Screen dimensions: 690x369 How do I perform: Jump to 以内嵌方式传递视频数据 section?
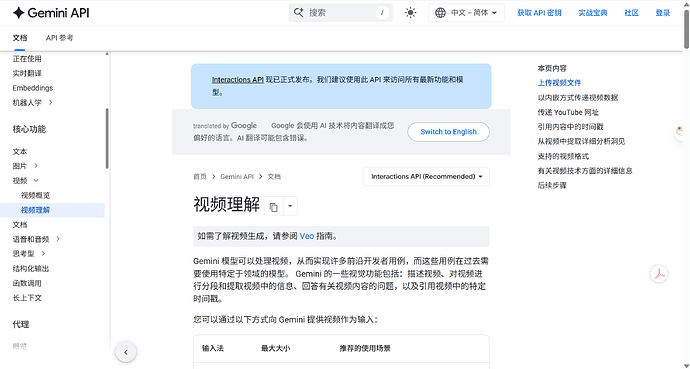[x=578, y=98]
